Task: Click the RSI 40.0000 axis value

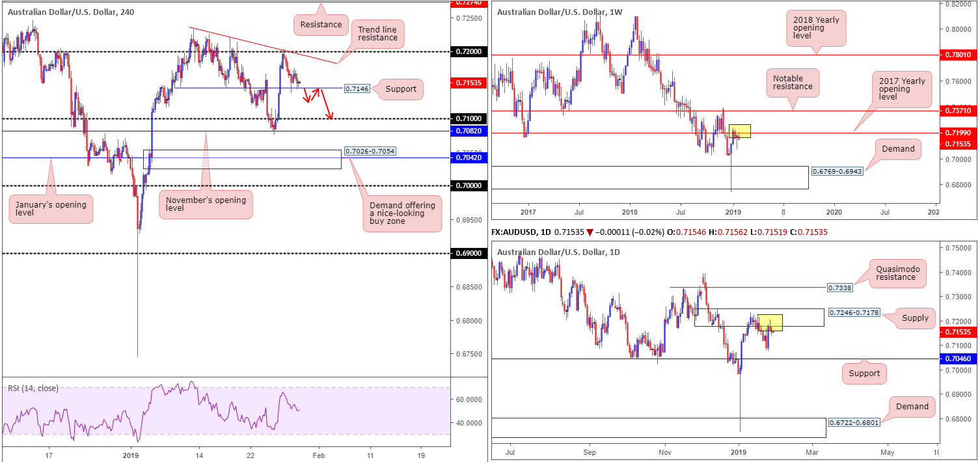Action: (468, 423)
